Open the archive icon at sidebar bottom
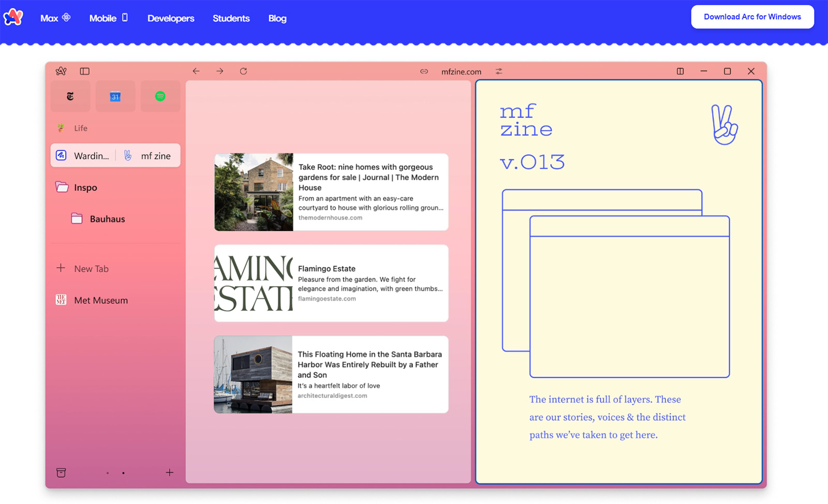The width and height of the screenshot is (828, 504). click(61, 472)
